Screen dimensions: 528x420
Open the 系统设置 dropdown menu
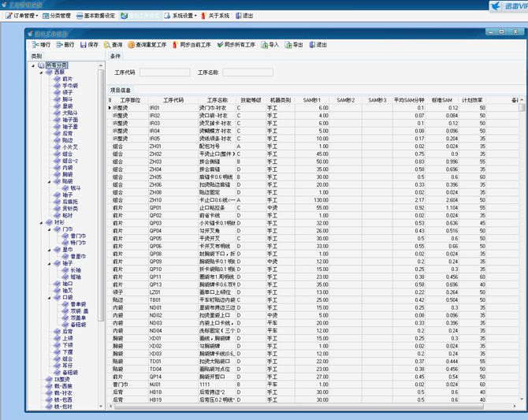point(183,16)
